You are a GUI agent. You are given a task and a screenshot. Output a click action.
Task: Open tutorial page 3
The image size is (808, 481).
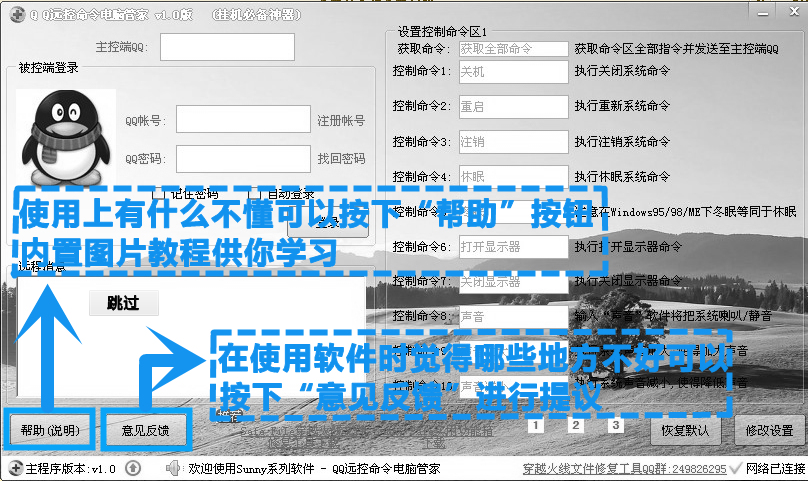point(616,426)
